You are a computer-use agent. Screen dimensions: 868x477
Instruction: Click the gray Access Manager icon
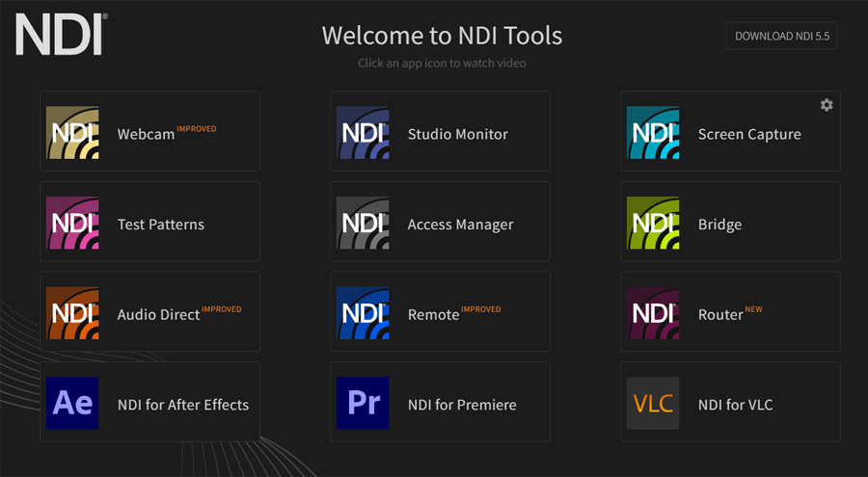[x=363, y=223]
